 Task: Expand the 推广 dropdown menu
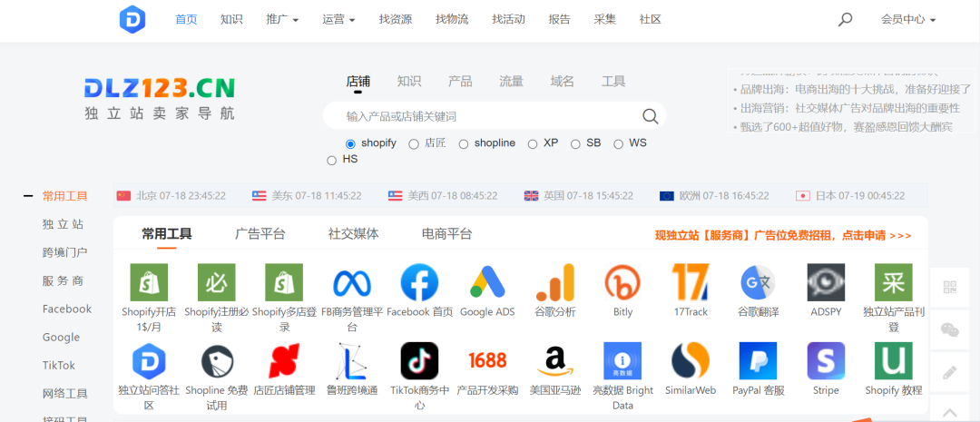pos(282,19)
